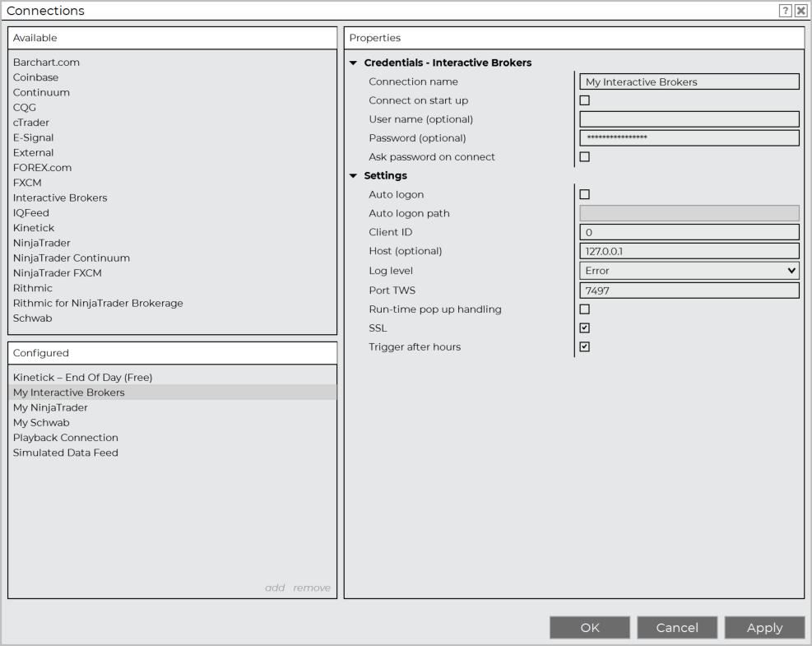Focus the User name (optional) field
This screenshot has width=812, height=646.
coord(689,119)
